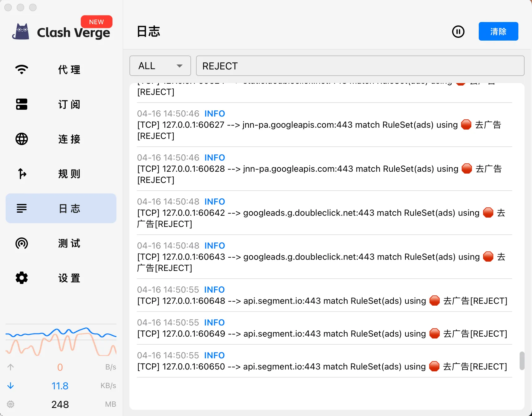
Task: Click the red NEW badge
Action: 96,22
